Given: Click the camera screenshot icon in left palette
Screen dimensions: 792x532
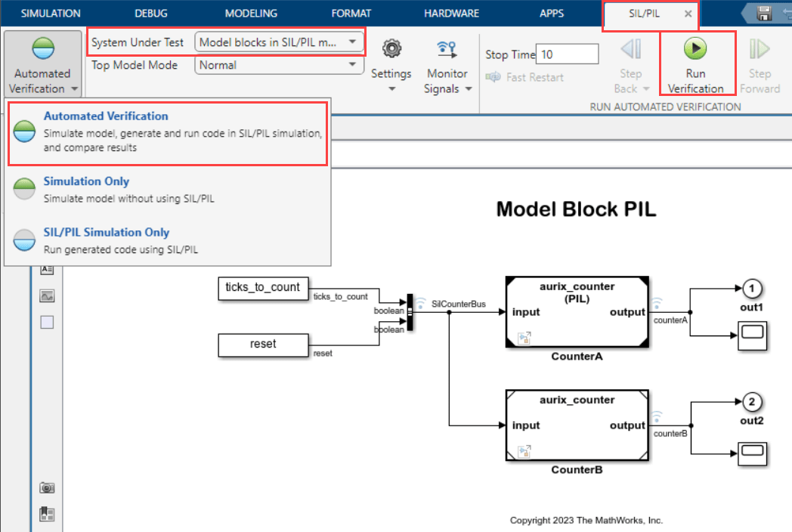Looking at the screenshot, I should 47,487.
